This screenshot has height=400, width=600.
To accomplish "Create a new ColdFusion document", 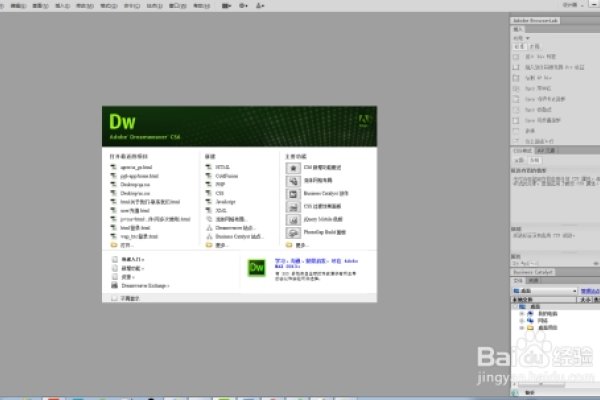I will 227,176.
